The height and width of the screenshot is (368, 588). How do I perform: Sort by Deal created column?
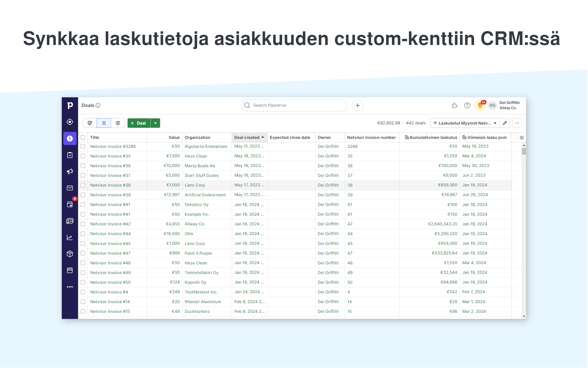(x=249, y=138)
